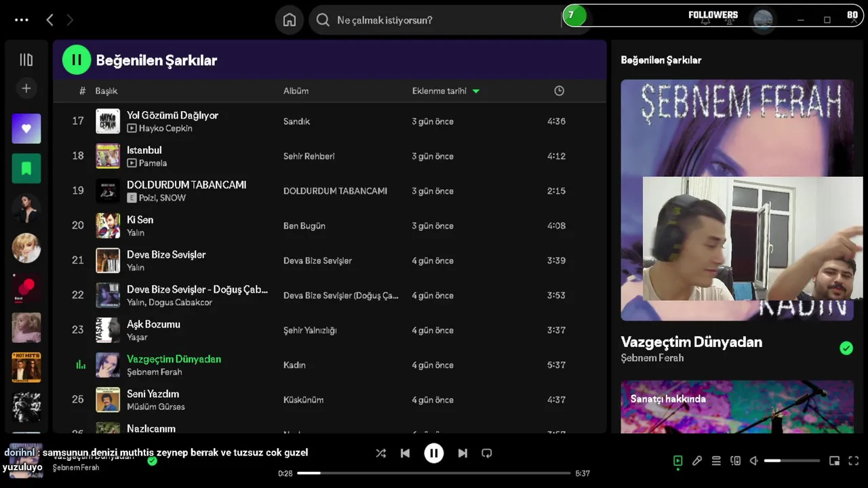The width and height of the screenshot is (868, 488).
Task: Select track Ki Sen
Action: 140,220
